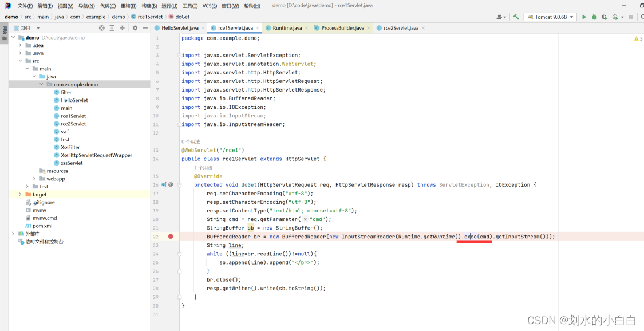Expand all nodes in project panel
The width and height of the screenshot is (644, 331).
(112, 28)
